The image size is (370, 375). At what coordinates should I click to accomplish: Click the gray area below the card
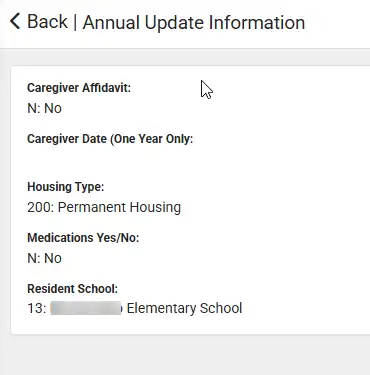[x=185, y=355]
